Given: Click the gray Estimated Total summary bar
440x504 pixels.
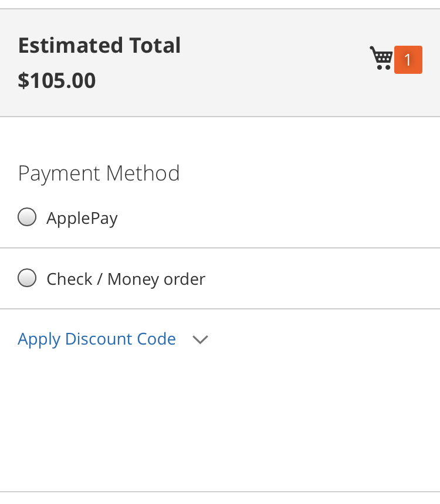Looking at the screenshot, I should [x=220, y=63].
